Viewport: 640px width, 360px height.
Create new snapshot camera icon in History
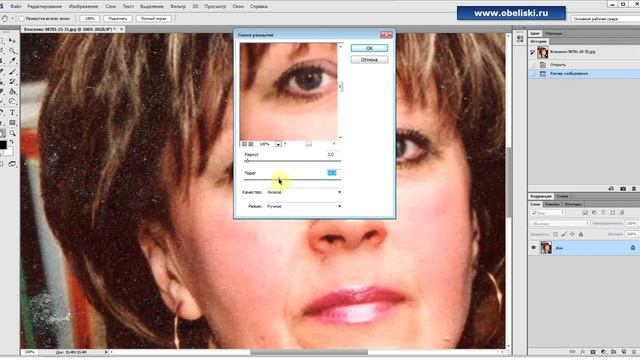623,189
